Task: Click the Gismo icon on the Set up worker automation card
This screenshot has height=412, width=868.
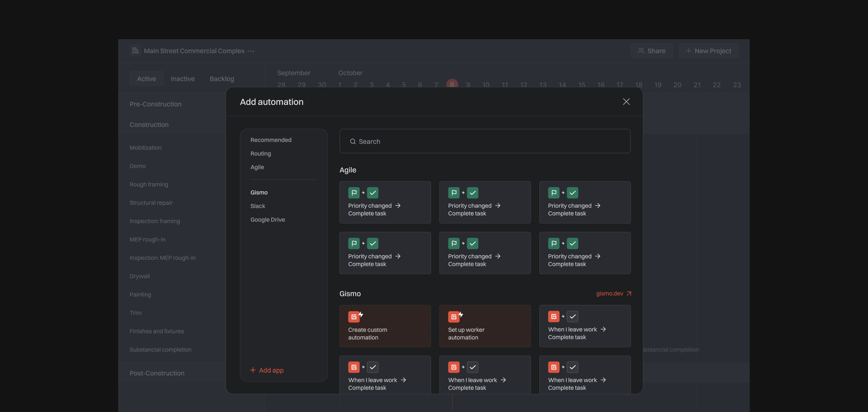Action: [x=454, y=317]
